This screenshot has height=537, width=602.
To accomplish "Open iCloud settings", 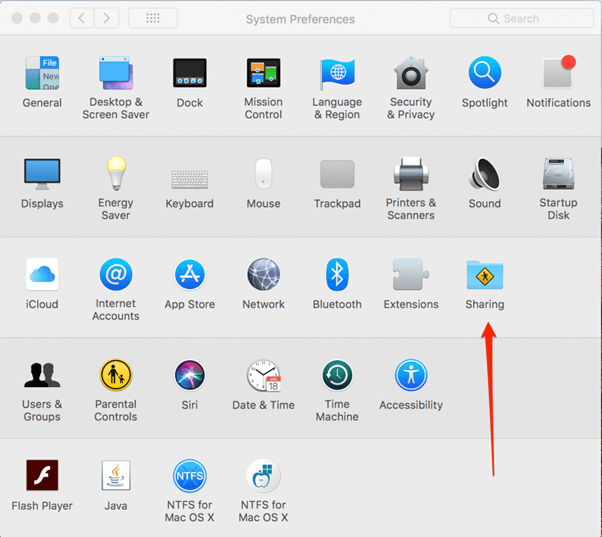I will coord(42,274).
